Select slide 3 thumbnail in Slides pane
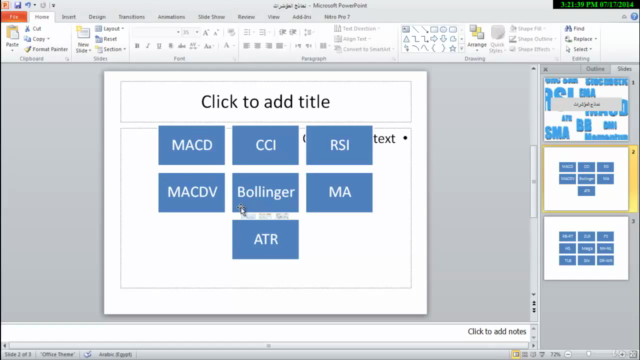The width and height of the screenshot is (640, 360). 586,248
